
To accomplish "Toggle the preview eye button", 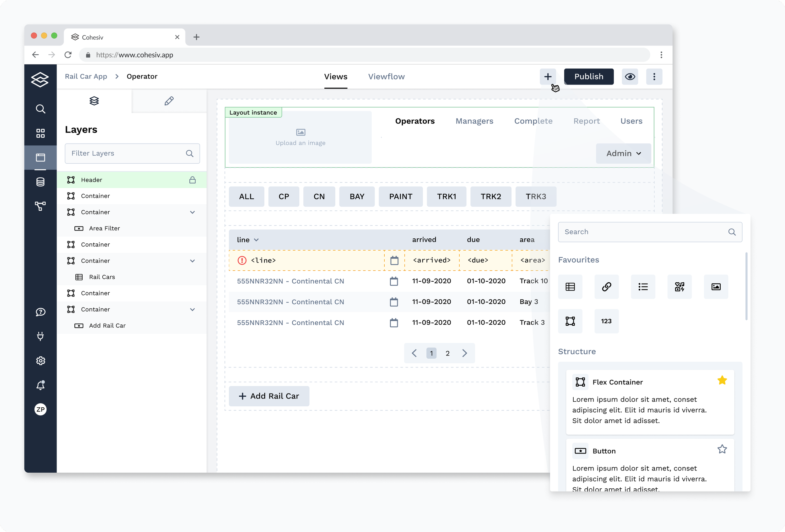I will tap(630, 77).
